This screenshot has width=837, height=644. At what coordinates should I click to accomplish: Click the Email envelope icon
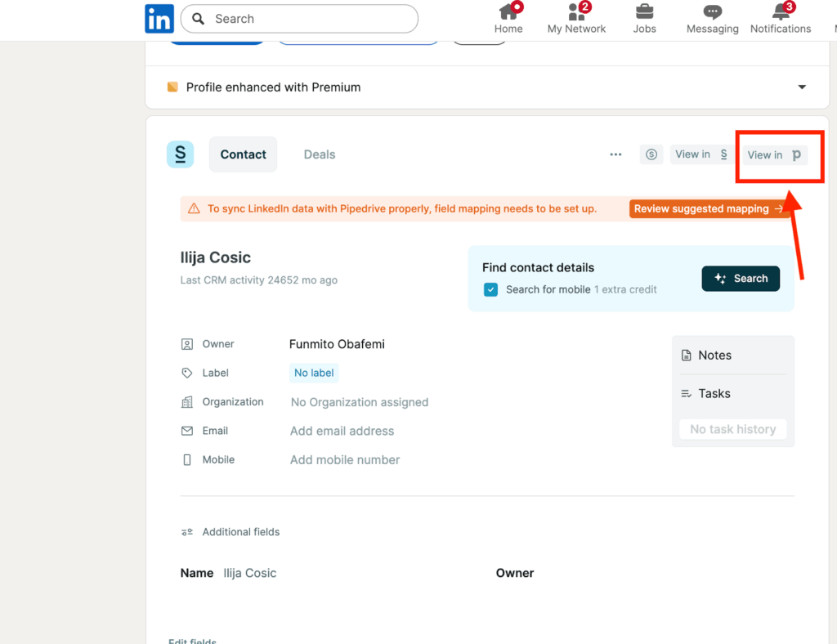coord(186,431)
